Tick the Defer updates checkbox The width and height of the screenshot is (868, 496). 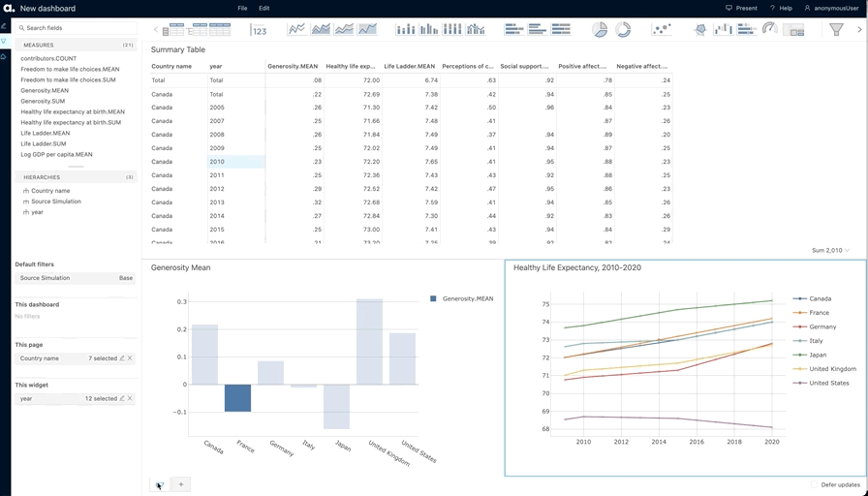pyautogui.click(x=815, y=484)
